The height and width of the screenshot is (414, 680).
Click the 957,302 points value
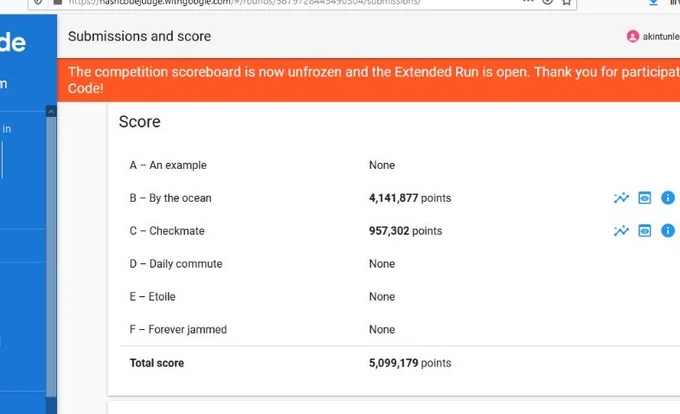coord(405,231)
